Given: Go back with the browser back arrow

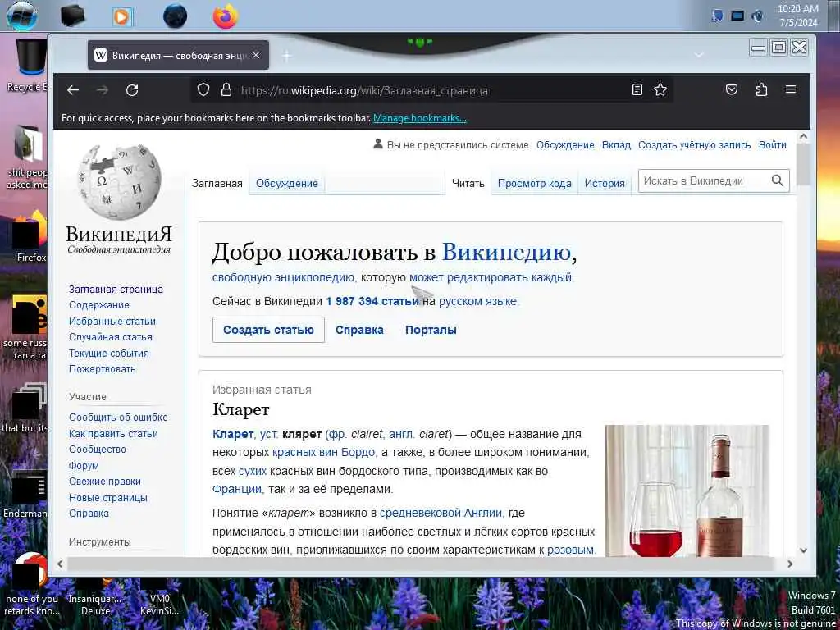Looking at the screenshot, I should pos(73,90).
